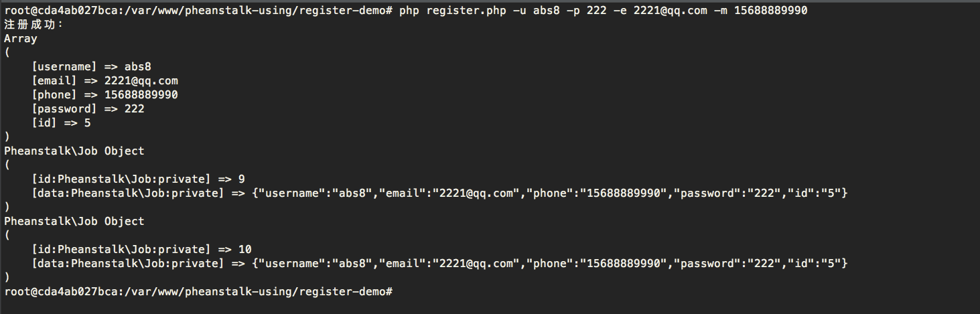The height and width of the screenshot is (314, 980).
Task: Click the [phone] => 15688889990 line
Action: (x=104, y=95)
